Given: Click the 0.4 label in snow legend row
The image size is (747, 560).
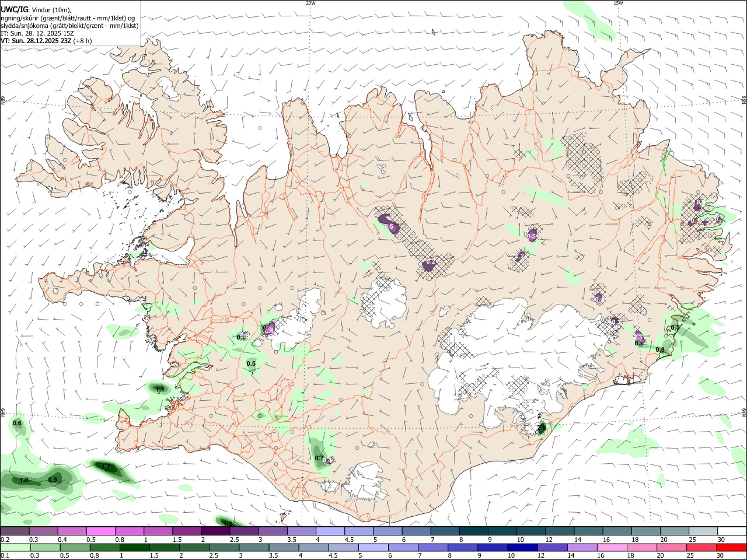Looking at the screenshot, I should point(62,540).
